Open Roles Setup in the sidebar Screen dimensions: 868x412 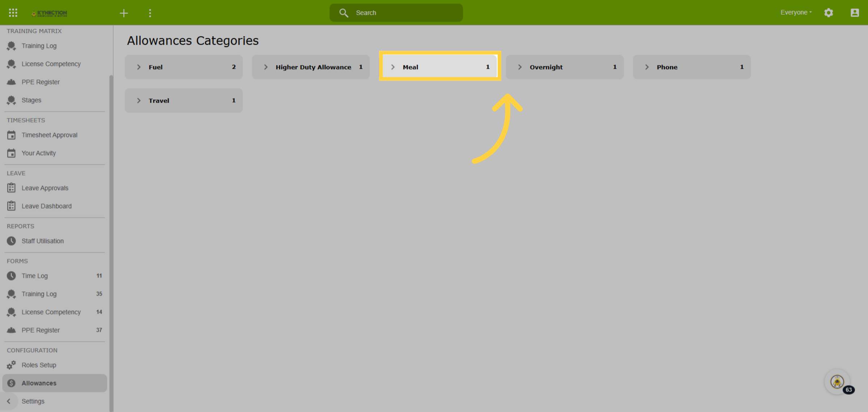point(39,365)
